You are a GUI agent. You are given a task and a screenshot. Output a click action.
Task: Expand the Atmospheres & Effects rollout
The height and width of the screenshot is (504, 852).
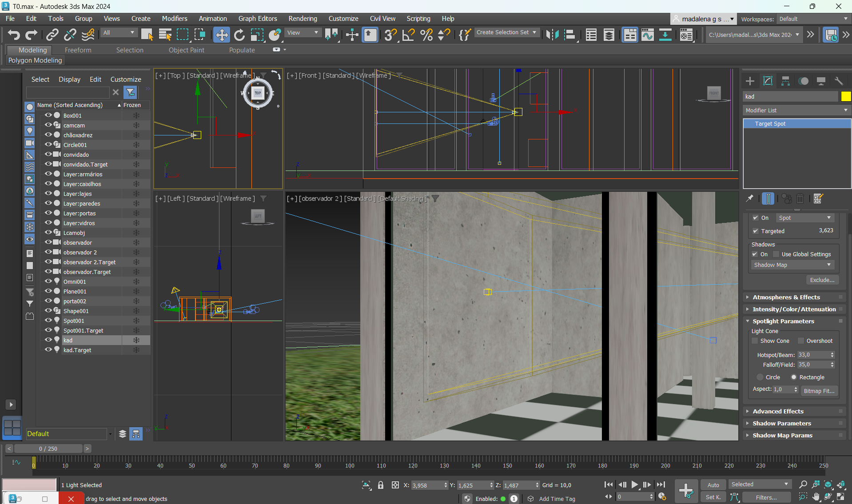point(786,298)
